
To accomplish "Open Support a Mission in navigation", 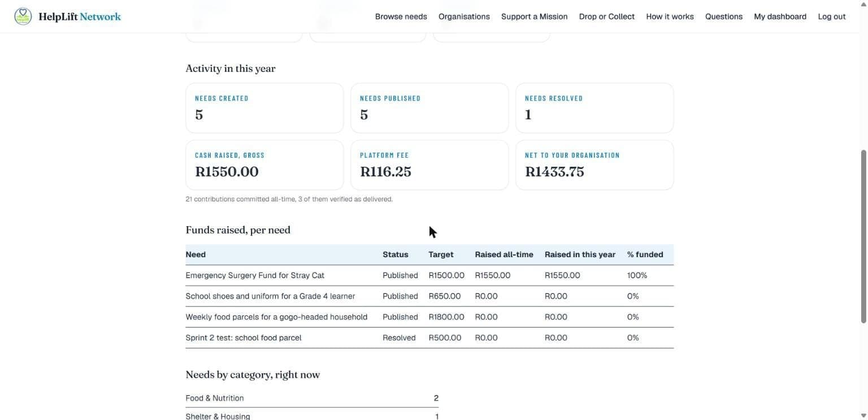I will pyautogui.click(x=534, y=16).
